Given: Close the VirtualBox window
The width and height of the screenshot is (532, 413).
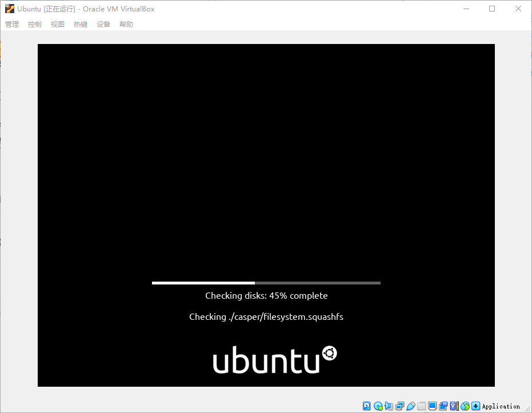Looking at the screenshot, I should (518, 9).
